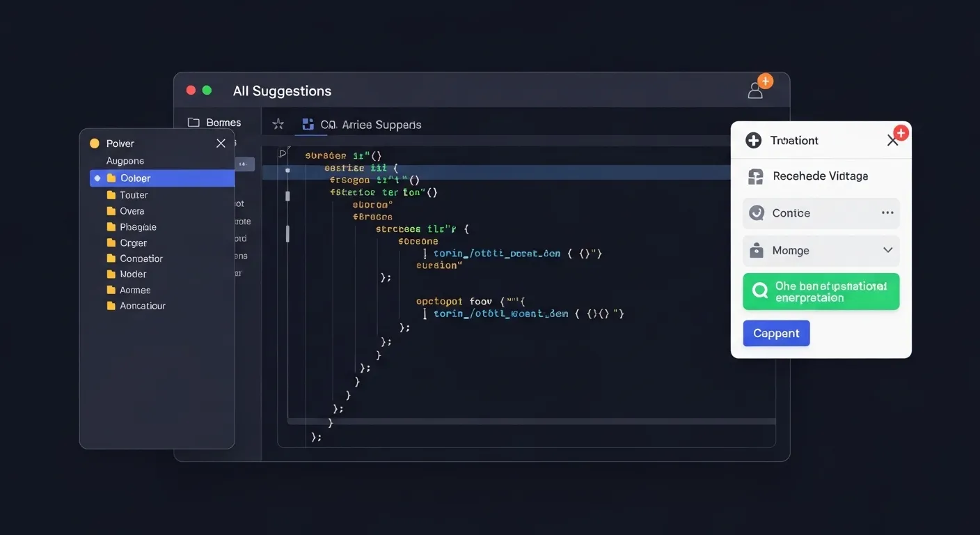Click the plus icon beside Tnoationt
The image size is (980, 535).
coord(752,139)
